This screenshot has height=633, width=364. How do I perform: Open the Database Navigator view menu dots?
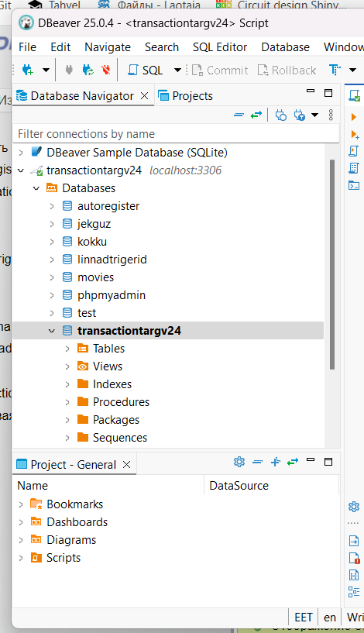click(x=331, y=115)
